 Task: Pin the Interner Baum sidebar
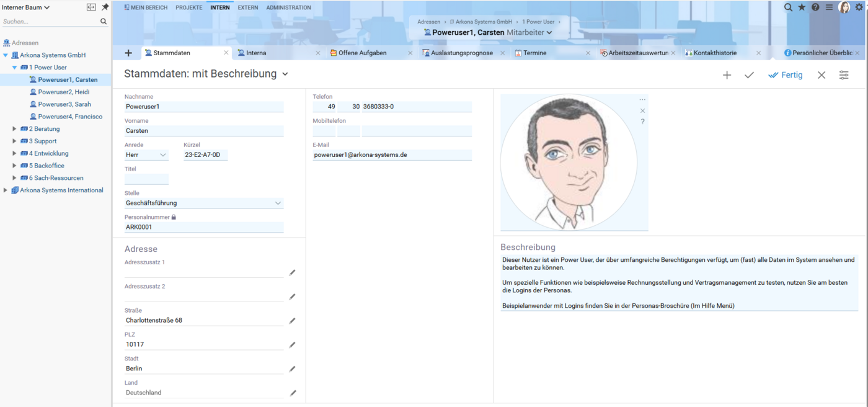[105, 7]
